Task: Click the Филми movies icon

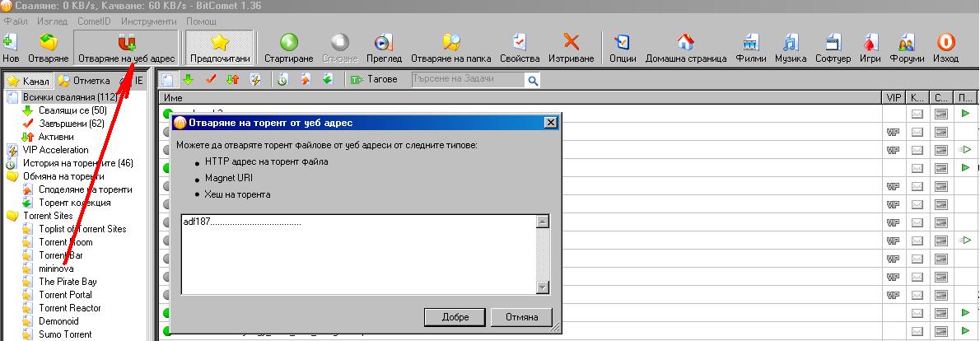Action: (751, 43)
